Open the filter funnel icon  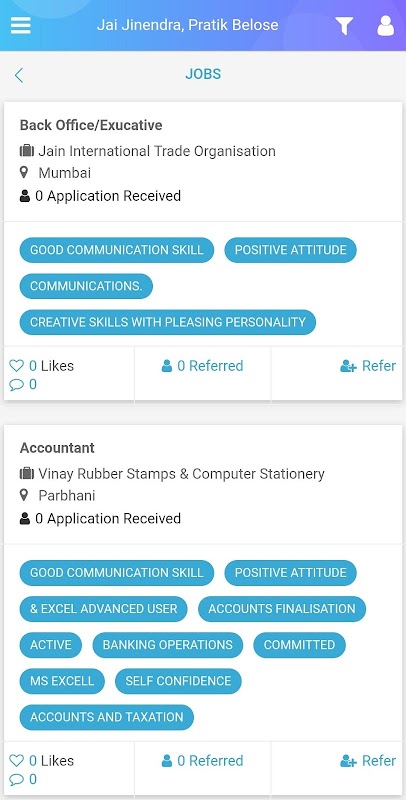[344, 26]
